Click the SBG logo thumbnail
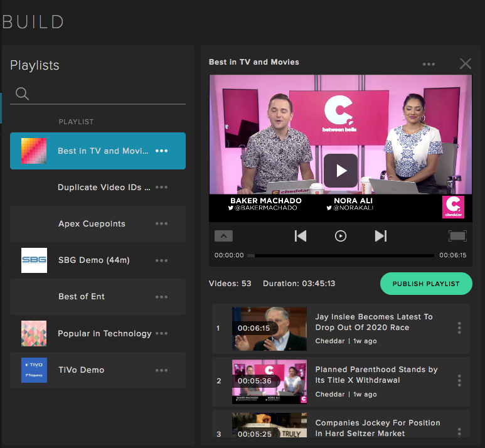485x448 pixels. (34, 260)
